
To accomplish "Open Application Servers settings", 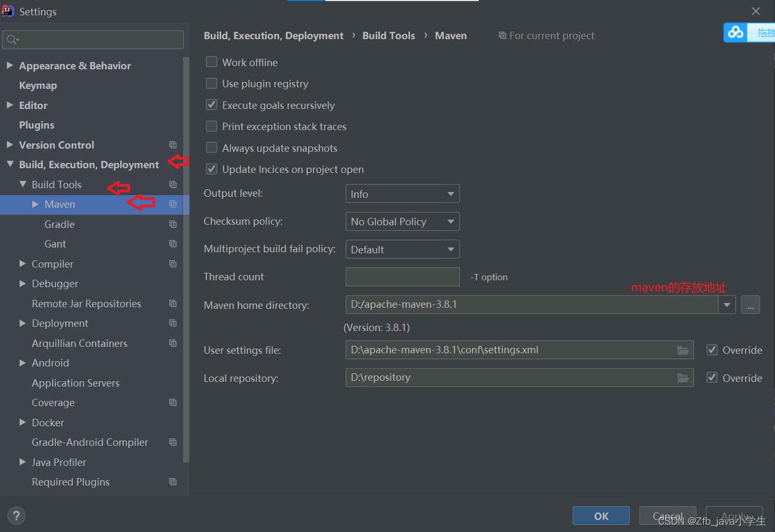I will (x=76, y=383).
